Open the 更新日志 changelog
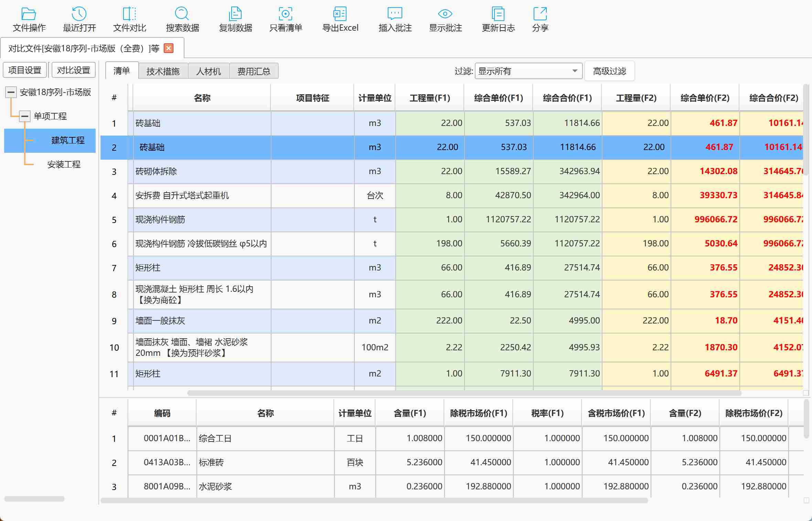812x521 pixels. (x=498, y=20)
